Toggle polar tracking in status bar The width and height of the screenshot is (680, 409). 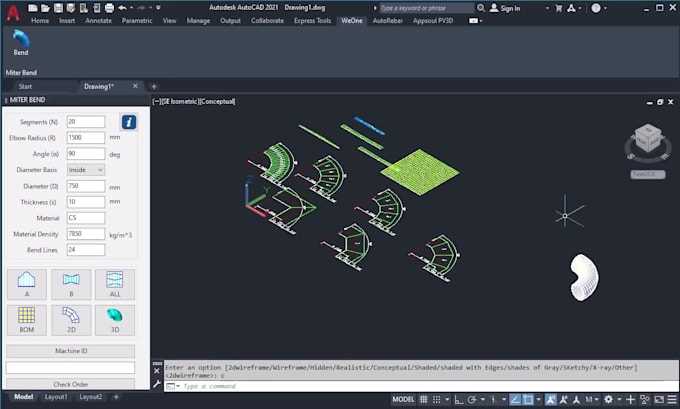tap(472, 399)
